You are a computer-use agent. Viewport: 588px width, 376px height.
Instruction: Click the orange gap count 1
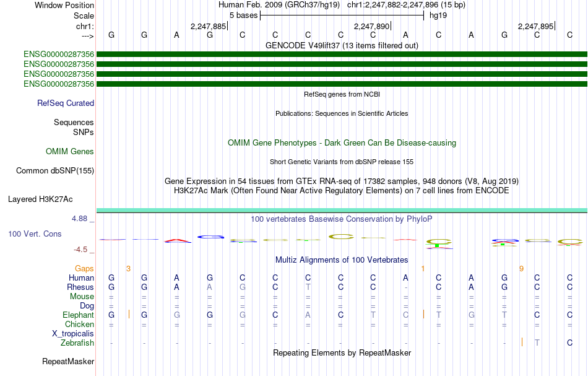[x=423, y=269]
